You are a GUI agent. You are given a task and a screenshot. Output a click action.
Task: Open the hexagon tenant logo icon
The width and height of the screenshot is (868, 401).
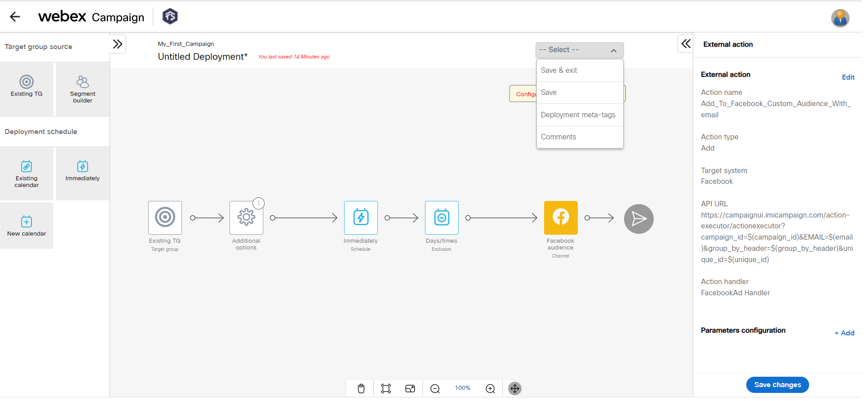[x=170, y=17]
